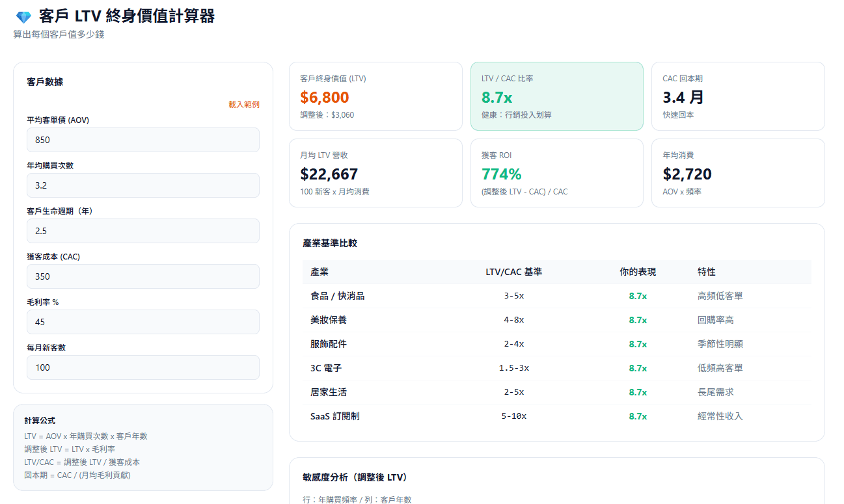This screenshot has width=844, height=504.
Task: Click the LTV = AOV x 年購買次數 formula line
Action: click(x=86, y=436)
